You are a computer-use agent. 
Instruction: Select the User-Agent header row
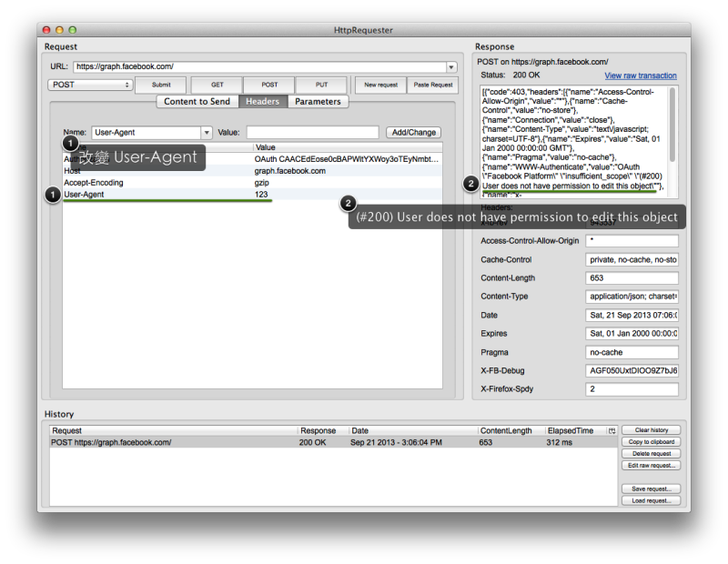click(253, 195)
